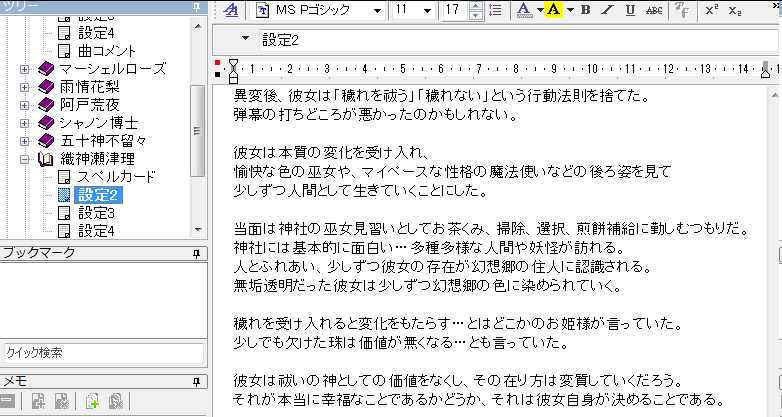
Task: Select the 五十神不留々 book item
Action: coord(103,141)
